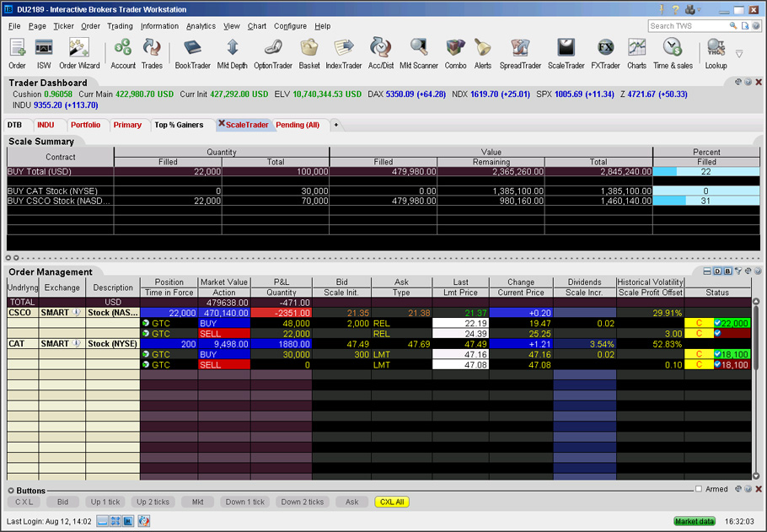The height and width of the screenshot is (532, 767).
Task: Add a new page tab with plus
Action: [x=336, y=125]
